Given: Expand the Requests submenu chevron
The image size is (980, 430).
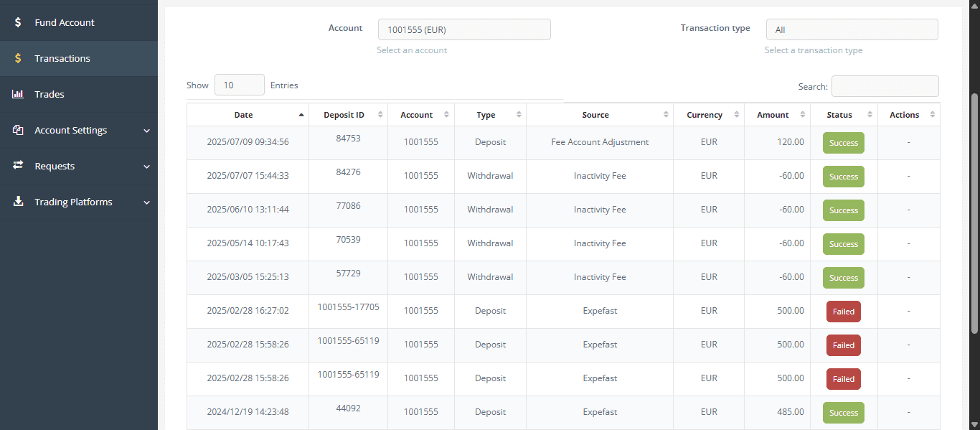Looking at the screenshot, I should [x=146, y=167].
